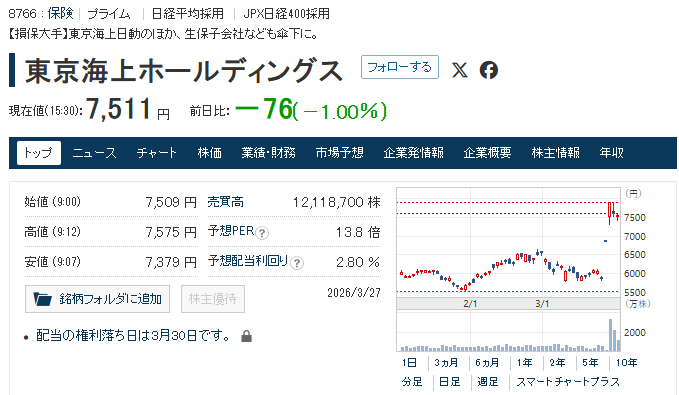Click 東京海上ホールディングス company title

point(184,71)
